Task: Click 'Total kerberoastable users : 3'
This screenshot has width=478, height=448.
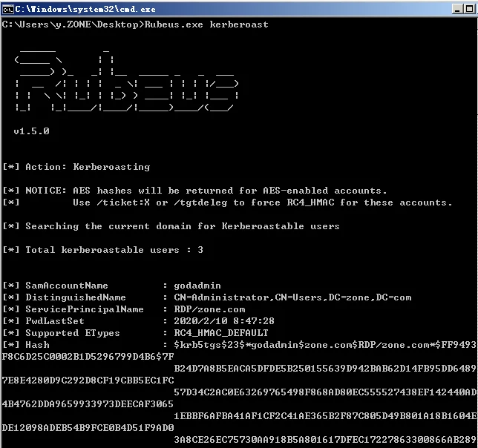Action: [x=114, y=250]
